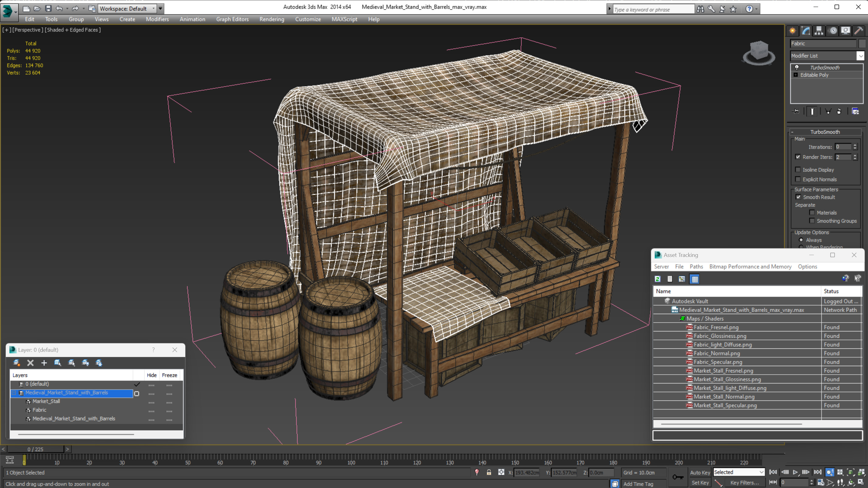Collapse the TurboSmooth rollout header

825,132
